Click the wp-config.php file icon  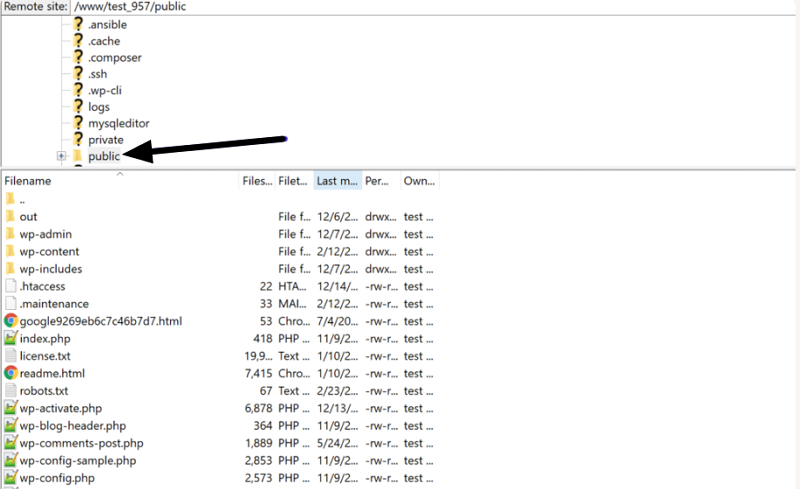pyautogui.click(x=11, y=478)
